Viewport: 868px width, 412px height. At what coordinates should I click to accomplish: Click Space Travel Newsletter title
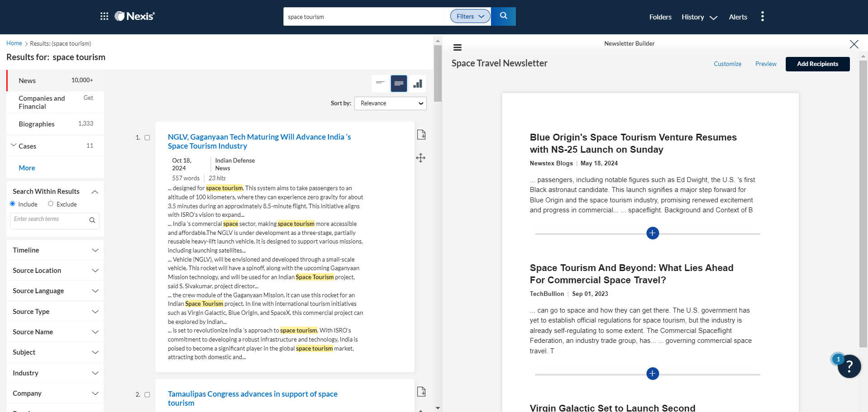coord(499,63)
